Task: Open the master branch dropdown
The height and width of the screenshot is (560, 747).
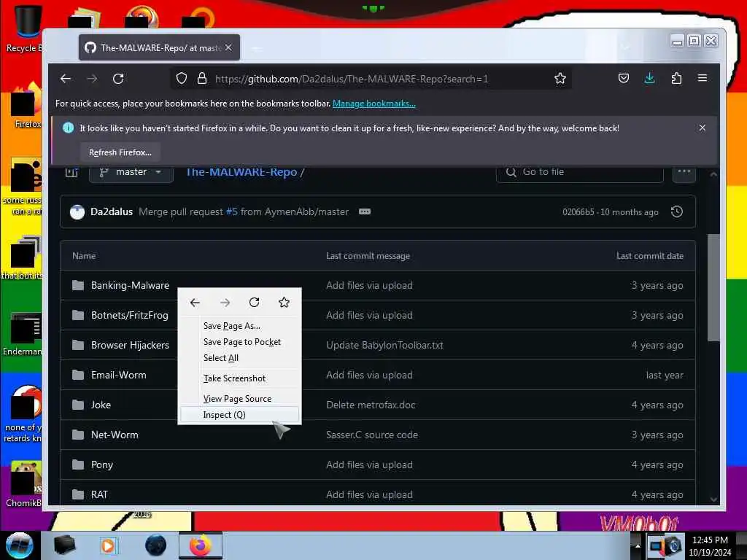Action: [131, 172]
